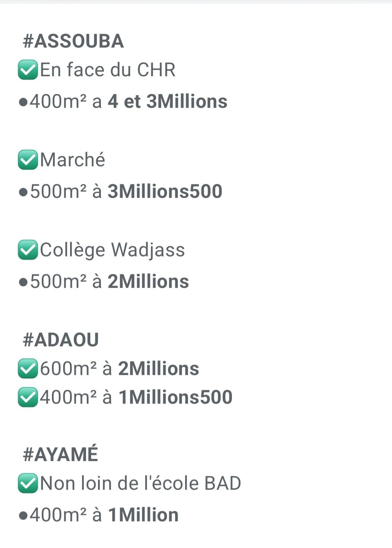Image resolution: width=392 pixels, height=548 pixels.
Task: Tap the bold 4 et 3Millions price
Action: pos(167,101)
